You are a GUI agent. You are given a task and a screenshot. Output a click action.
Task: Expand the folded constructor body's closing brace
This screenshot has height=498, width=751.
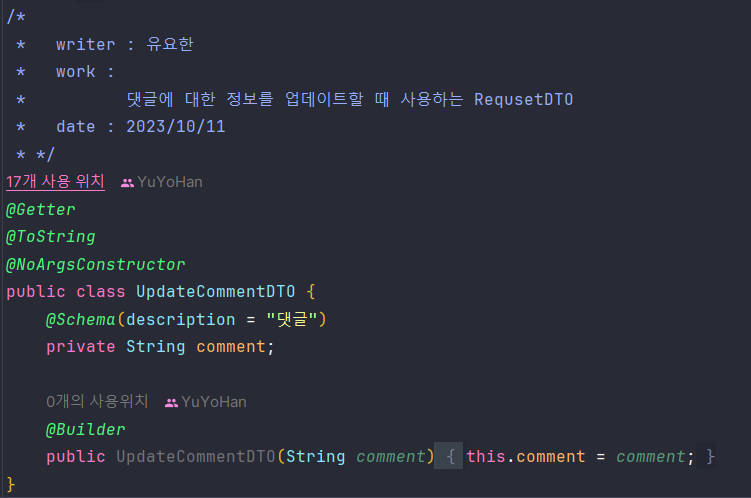pyautogui.click(x=710, y=456)
